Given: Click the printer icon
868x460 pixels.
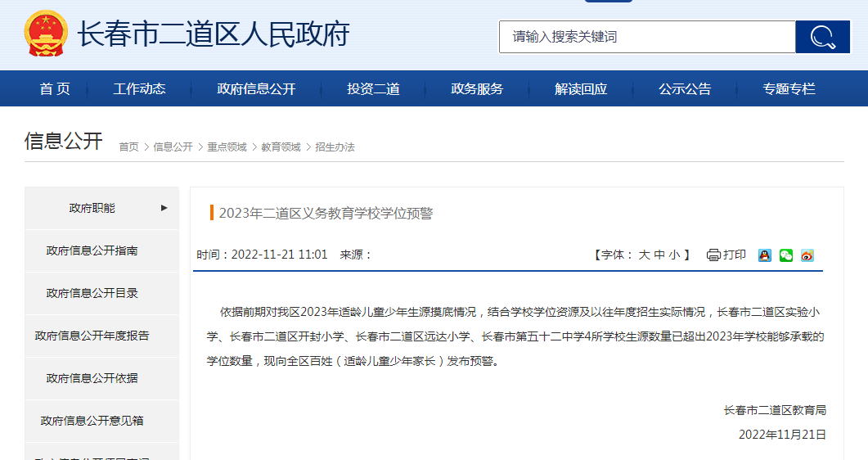Looking at the screenshot, I should click(713, 255).
